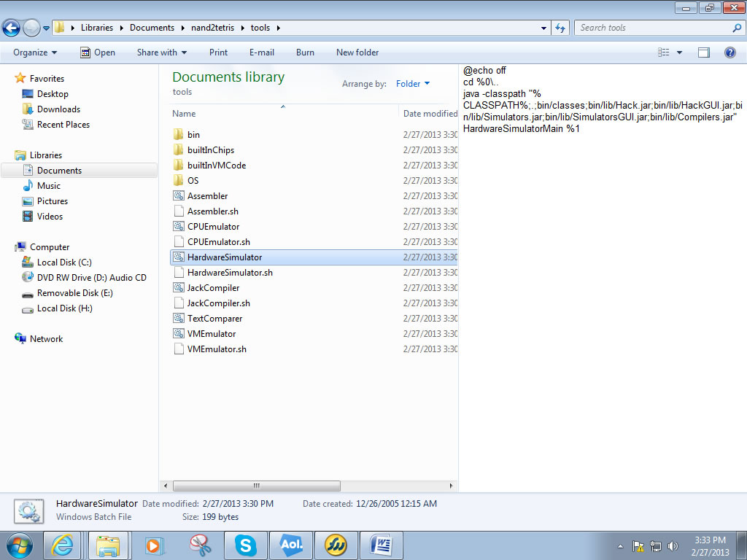This screenshot has width=747, height=560.
Task: Open the Organize menu
Action: click(x=35, y=52)
